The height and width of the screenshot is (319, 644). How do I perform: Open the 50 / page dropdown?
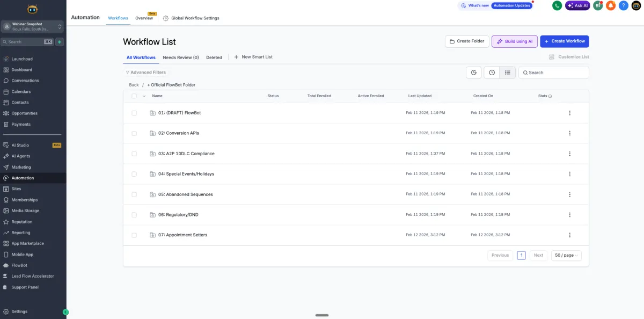pos(566,256)
